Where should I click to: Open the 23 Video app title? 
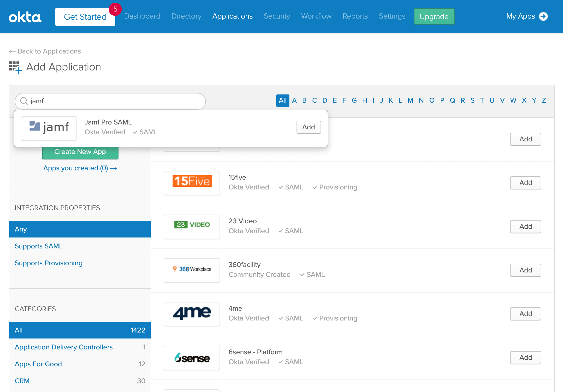coord(243,221)
